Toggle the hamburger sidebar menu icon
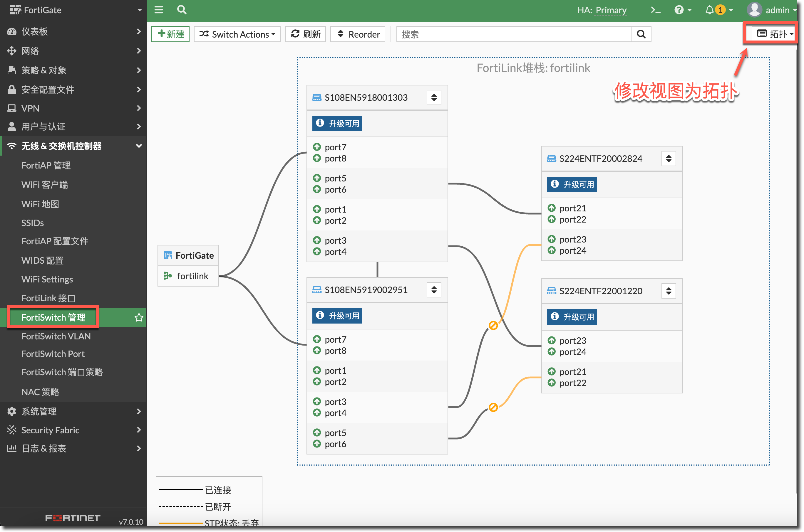 pos(159,10)
